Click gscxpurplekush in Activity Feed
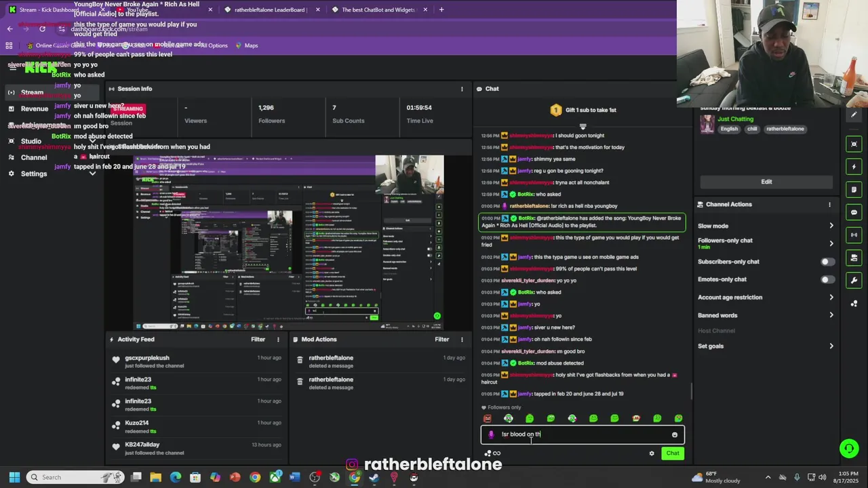Image resolution: width=868 pixels, height=488 pixels. point(147,358)
